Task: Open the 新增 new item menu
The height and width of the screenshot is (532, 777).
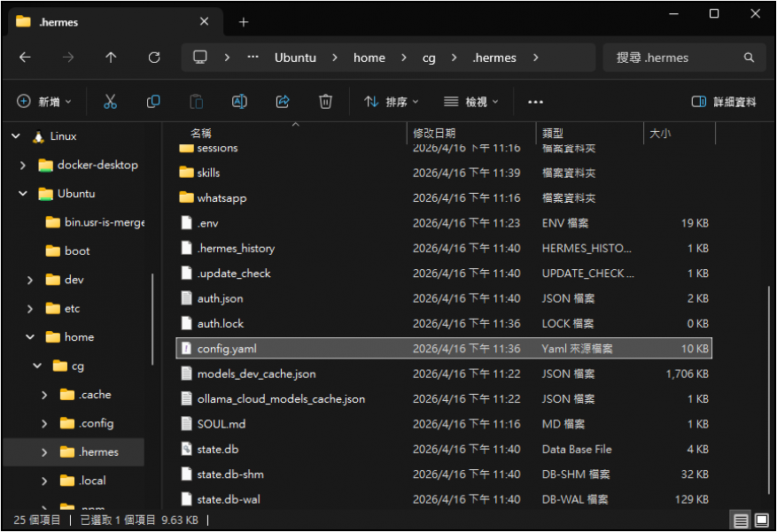Action: (44, 102)
